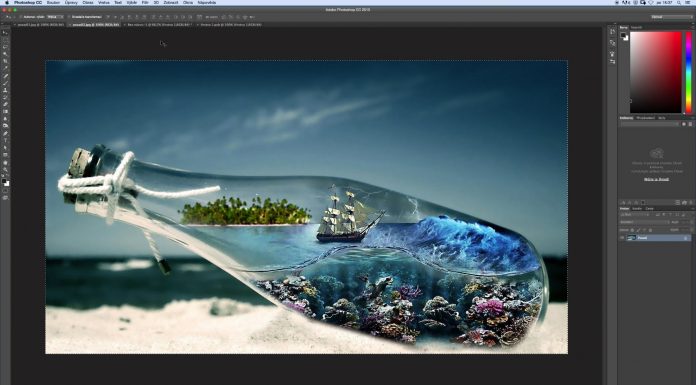
Task: Switch to the Bez názvu-1 document tab
Action: point(158,25)
